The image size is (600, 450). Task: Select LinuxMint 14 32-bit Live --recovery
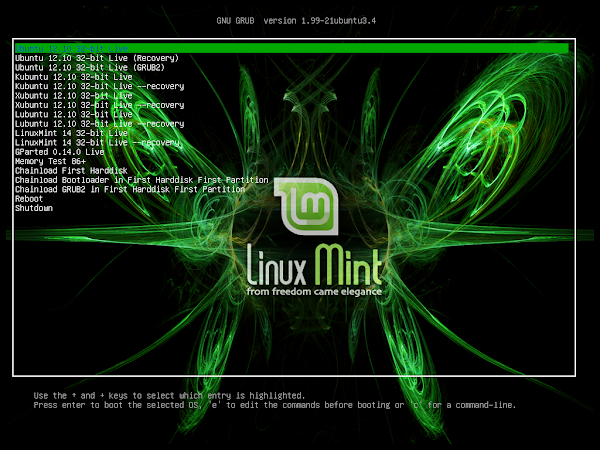click(97, 143)
